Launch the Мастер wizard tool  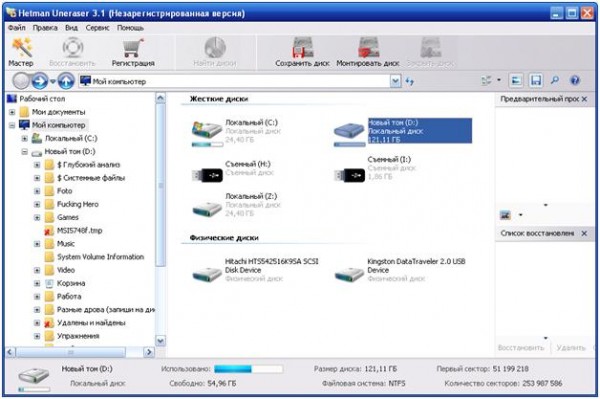21,52
